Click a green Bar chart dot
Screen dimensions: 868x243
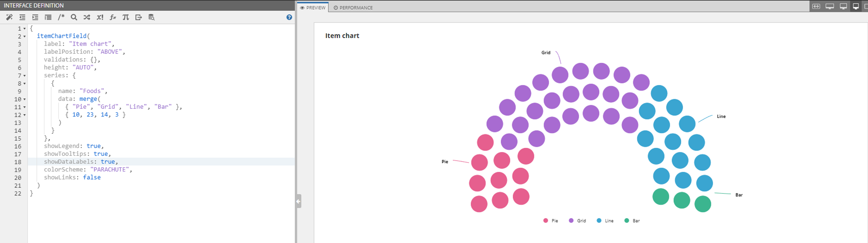(x=682, y=200)
